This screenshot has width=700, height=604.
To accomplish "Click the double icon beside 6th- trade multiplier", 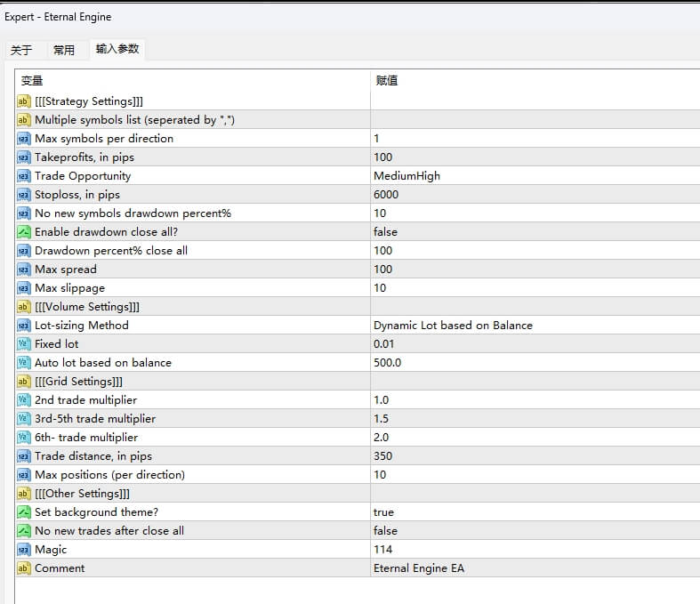I will pos(24,438).
